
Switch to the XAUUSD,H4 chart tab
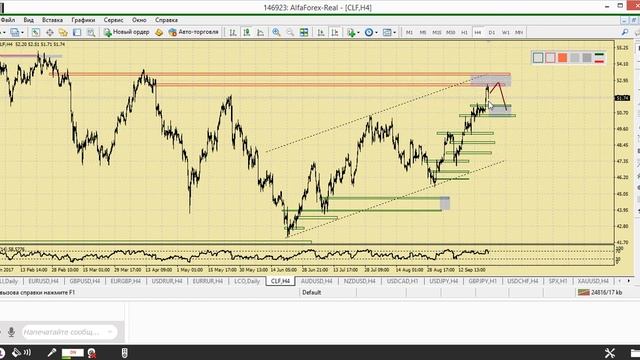[593, 281]
